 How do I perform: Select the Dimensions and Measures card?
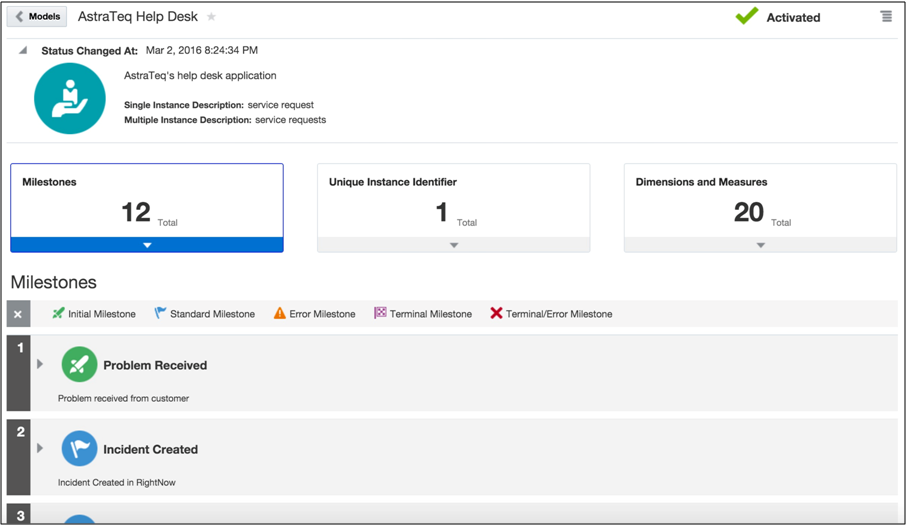pos(760,208)
